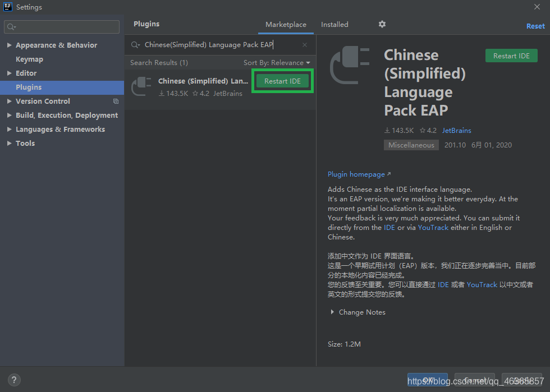The width and height of the screenshot is (550, 392).
Task: Select the Chinese (Simplified) Lan... result title
Action: click(x=203, y=81)
